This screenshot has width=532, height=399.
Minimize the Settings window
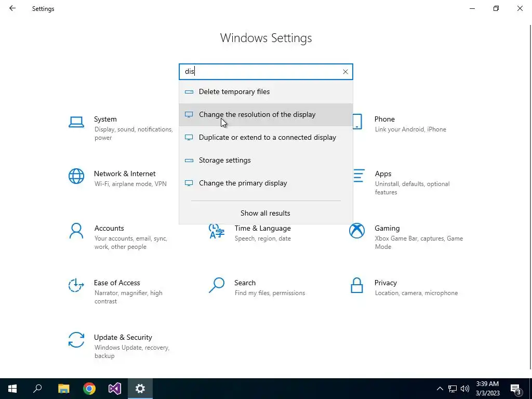coord(472,8)
